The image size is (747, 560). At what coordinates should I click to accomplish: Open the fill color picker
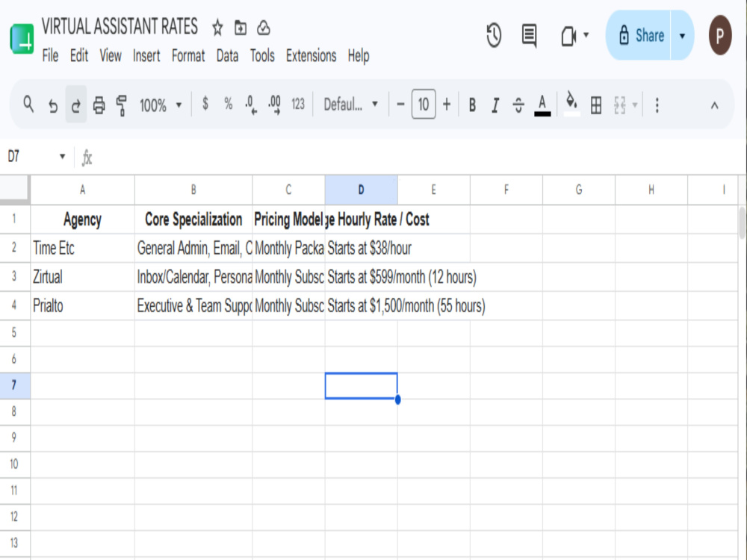coord(571,105)
